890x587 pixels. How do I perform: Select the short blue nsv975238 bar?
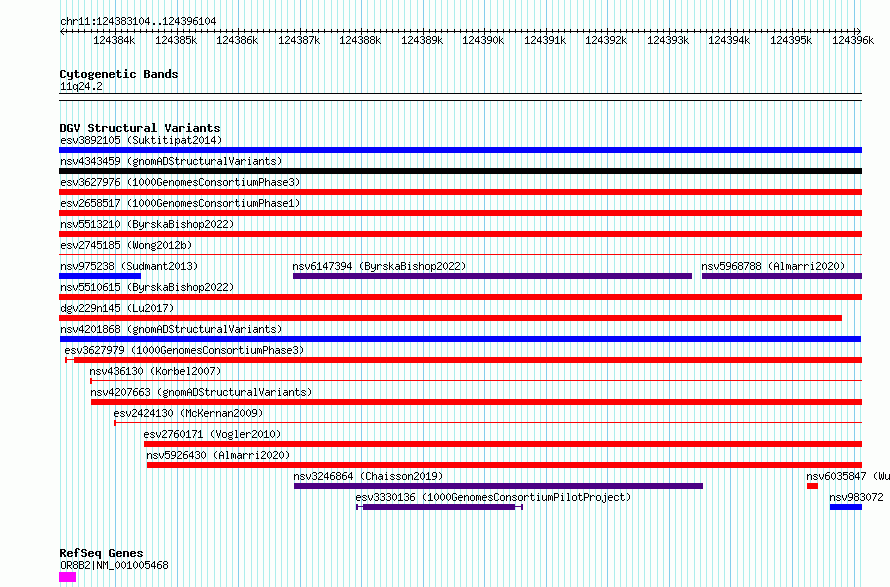100,276
